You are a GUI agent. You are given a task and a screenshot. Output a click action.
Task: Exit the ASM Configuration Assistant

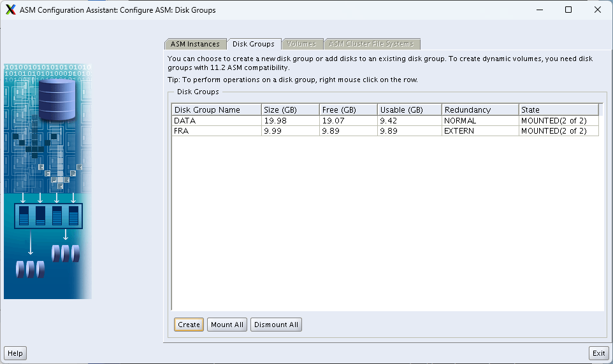click(x=599, y=353)
